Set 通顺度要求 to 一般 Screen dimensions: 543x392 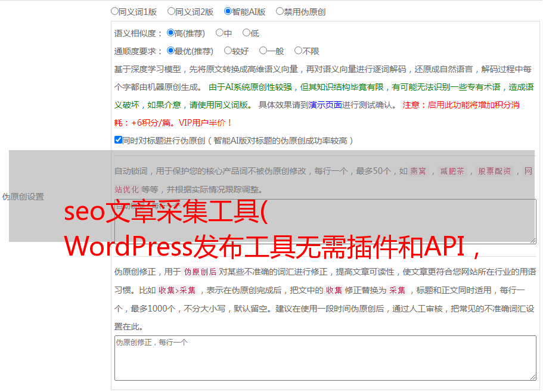(263, 51)
